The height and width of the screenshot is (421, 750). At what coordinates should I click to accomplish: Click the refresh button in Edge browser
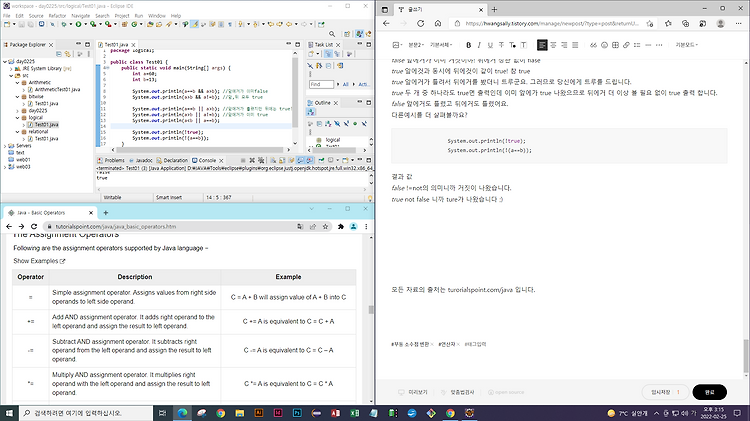[x=420, y=23]
